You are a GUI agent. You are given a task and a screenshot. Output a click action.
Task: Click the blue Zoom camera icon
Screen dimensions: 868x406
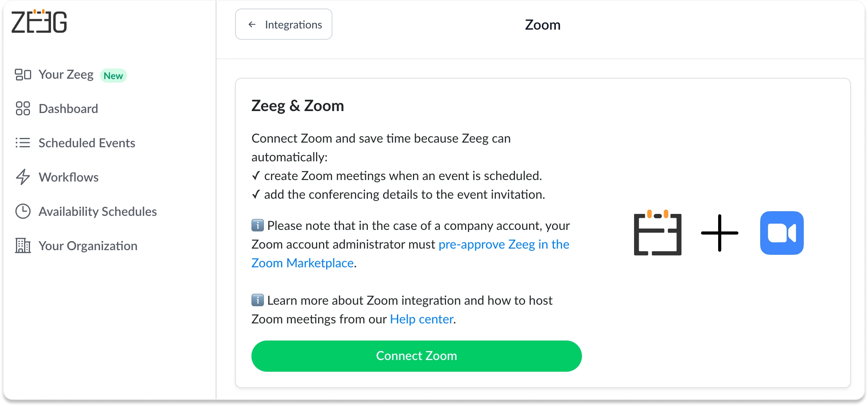tap(782, 233)
